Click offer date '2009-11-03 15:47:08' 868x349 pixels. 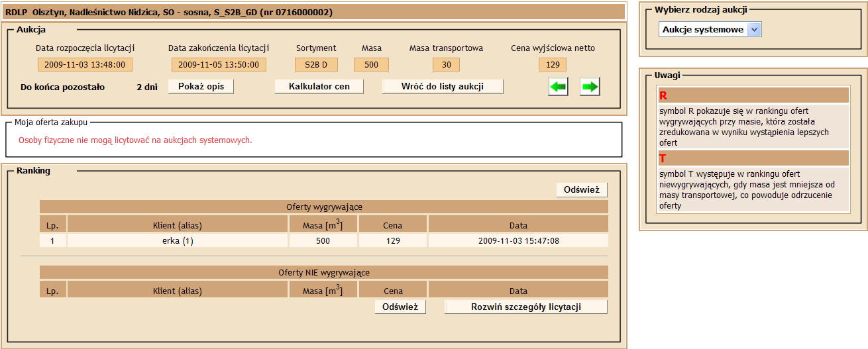518,241
